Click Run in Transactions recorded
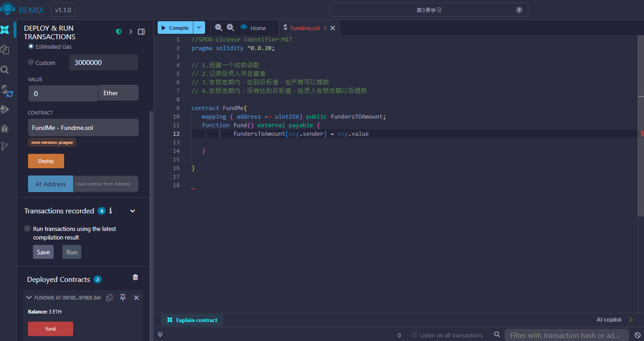Viewport: 644px width, 341px height. (72, 252)
